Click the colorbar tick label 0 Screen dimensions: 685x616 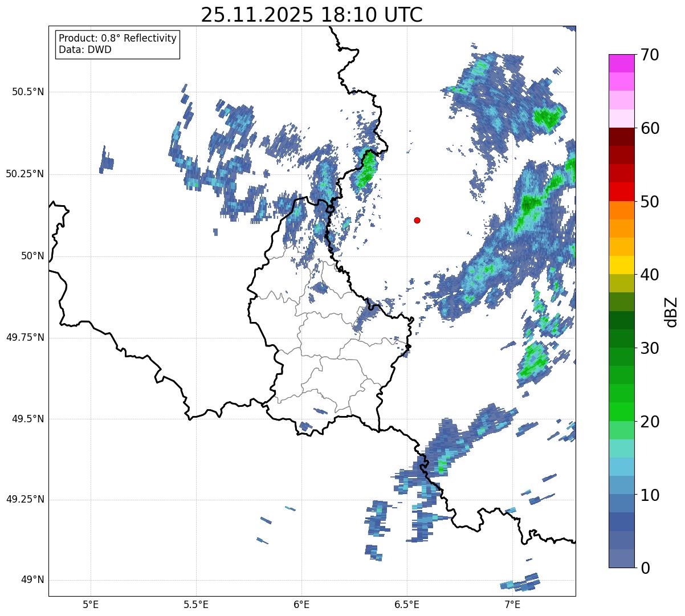pyautogui.click(x=645, y=568)
